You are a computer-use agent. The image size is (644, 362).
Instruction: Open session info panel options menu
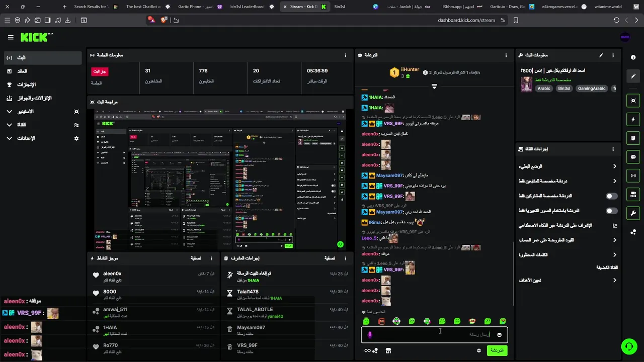[x=345, y=55]
